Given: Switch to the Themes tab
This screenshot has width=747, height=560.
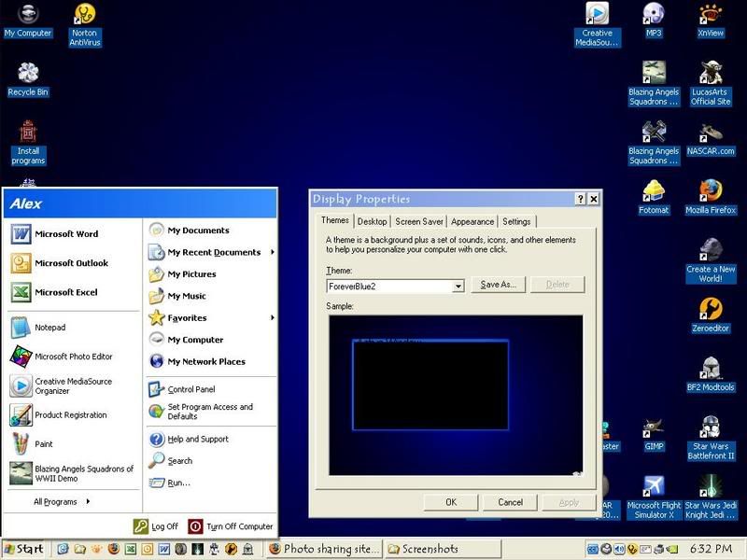Looking at the screenshot, I should 335,220.
